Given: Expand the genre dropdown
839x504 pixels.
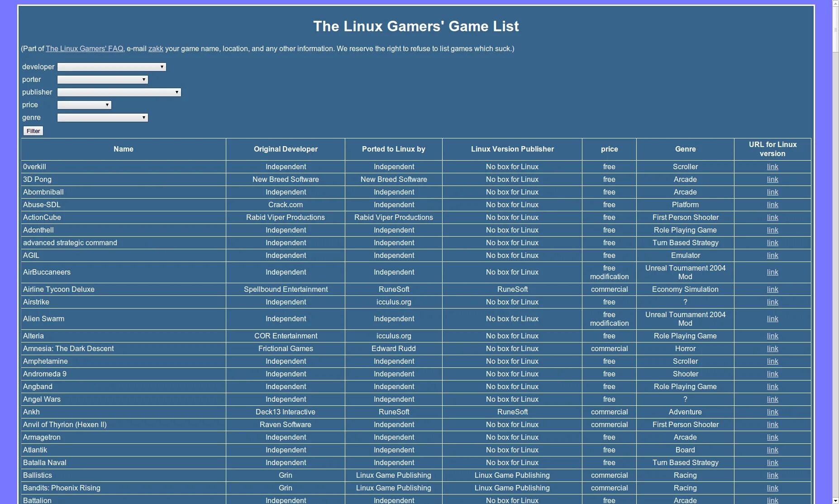Looking at the screenshot, I should click(103, 118).
